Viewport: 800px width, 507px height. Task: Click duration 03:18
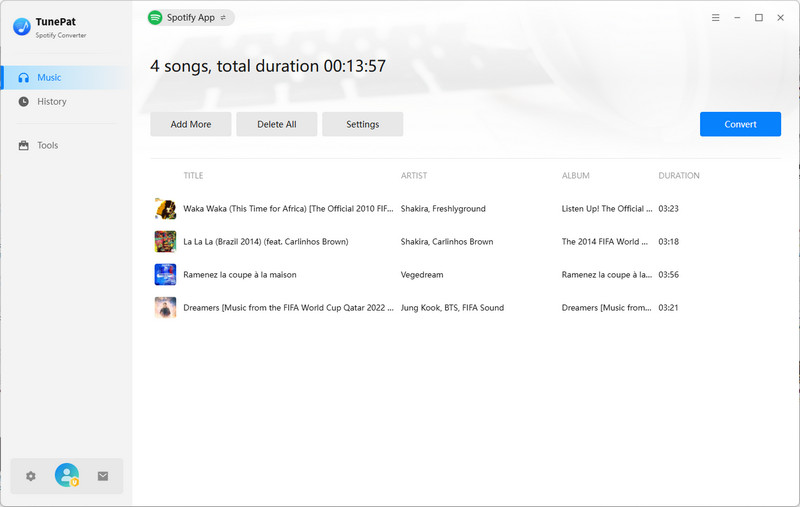point(668,242)
